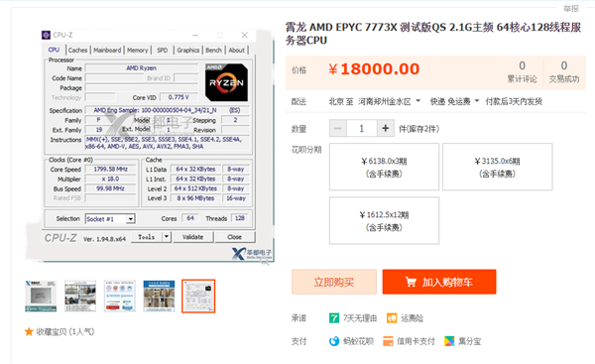Select the ¥1612.5x12期 installment option

pos(384,220)
